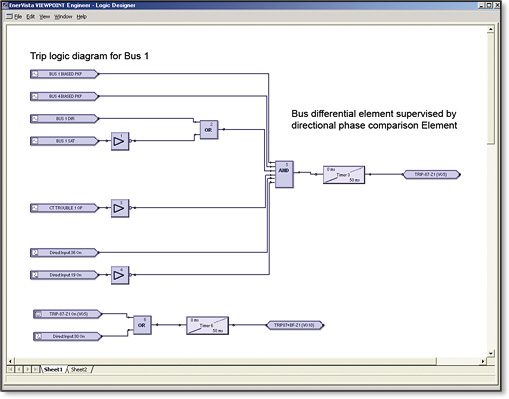Open the File menu
The height and width of the screenshot is (399, 509).
(18, 17)
